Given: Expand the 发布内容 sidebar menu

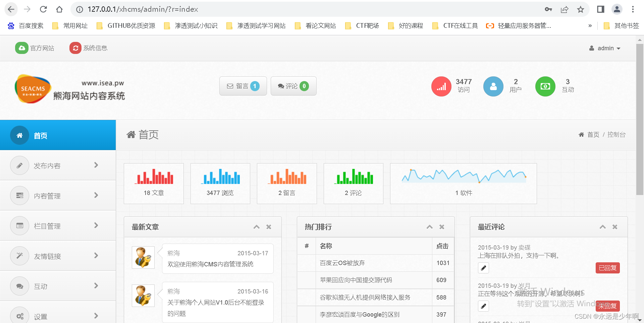Looking at the screenshot, I should [58, 165].
